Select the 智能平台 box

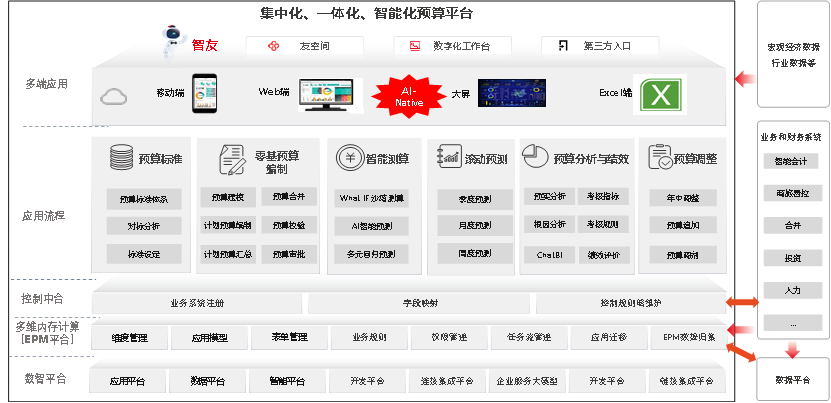tap(287, 381)
